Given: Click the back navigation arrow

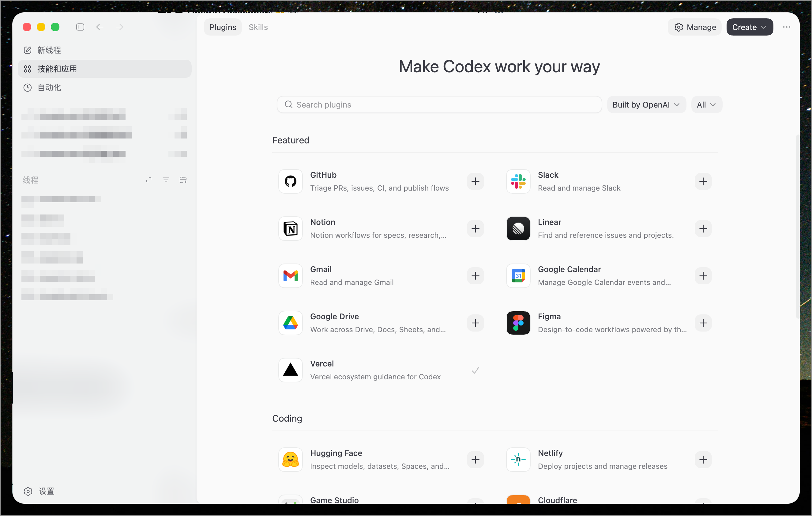Looking at the screenshot, I should pos(100,27).
